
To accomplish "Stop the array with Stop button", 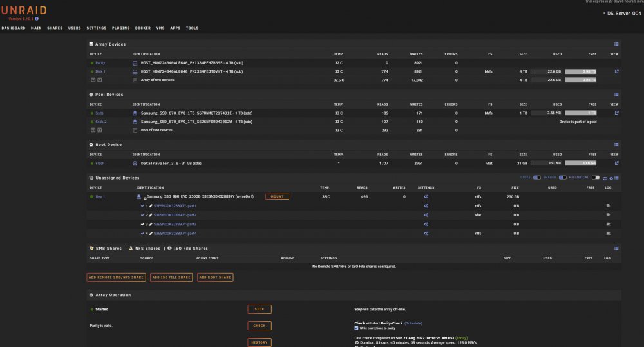I will (259, 309).
